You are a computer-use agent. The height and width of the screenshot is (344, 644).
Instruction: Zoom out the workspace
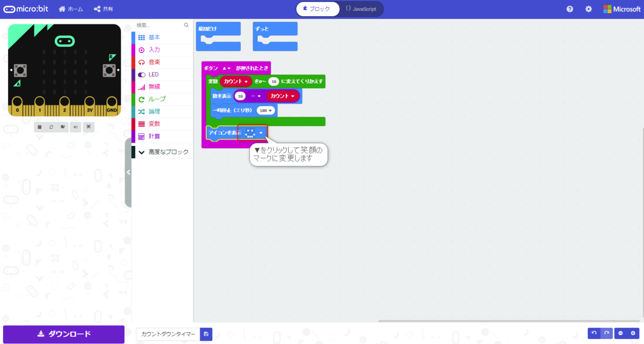(621, 333)
